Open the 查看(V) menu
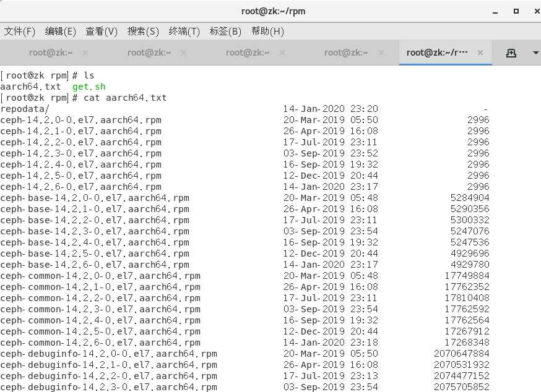Screen dimensions: 541x392 tap(102, 32)
